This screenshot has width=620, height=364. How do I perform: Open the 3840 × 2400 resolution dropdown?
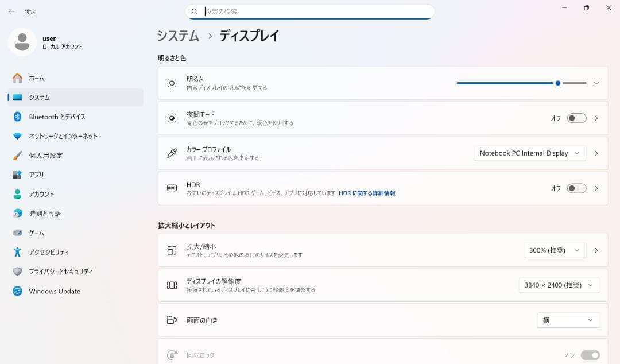[558, 285]
